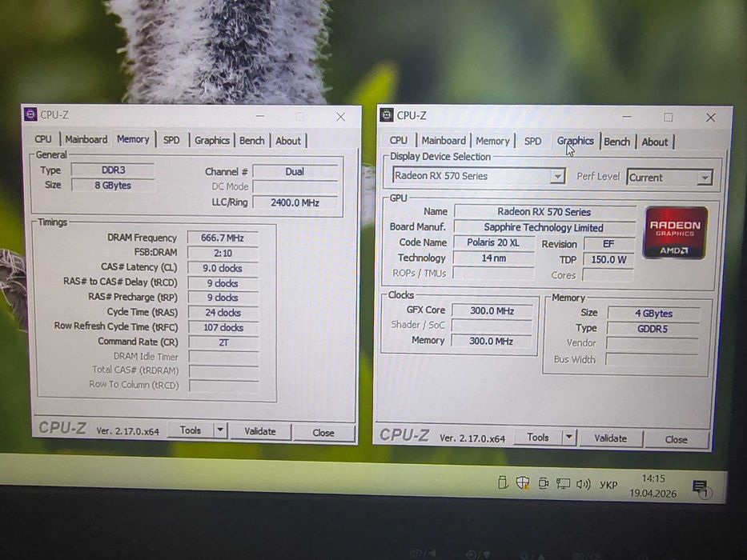Minimize the left CPU-Z window
Viewport: 747px width, 560px height.
260,116
